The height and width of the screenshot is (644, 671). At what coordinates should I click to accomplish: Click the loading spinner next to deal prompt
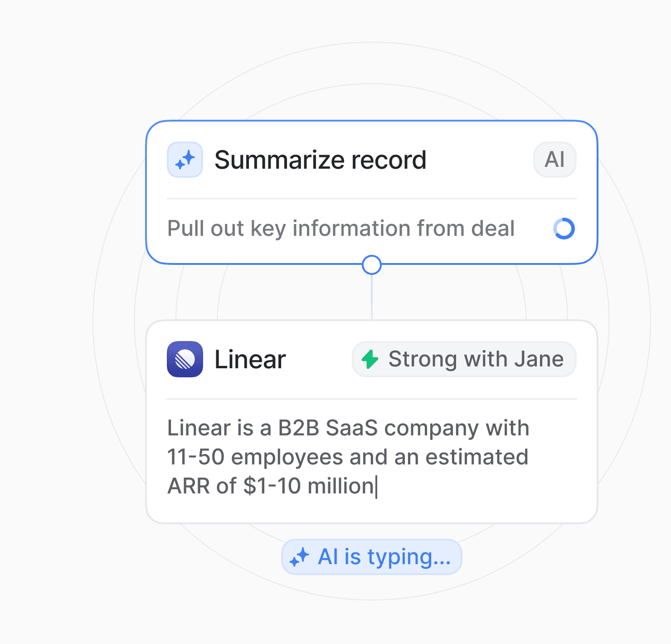point(564,229)
